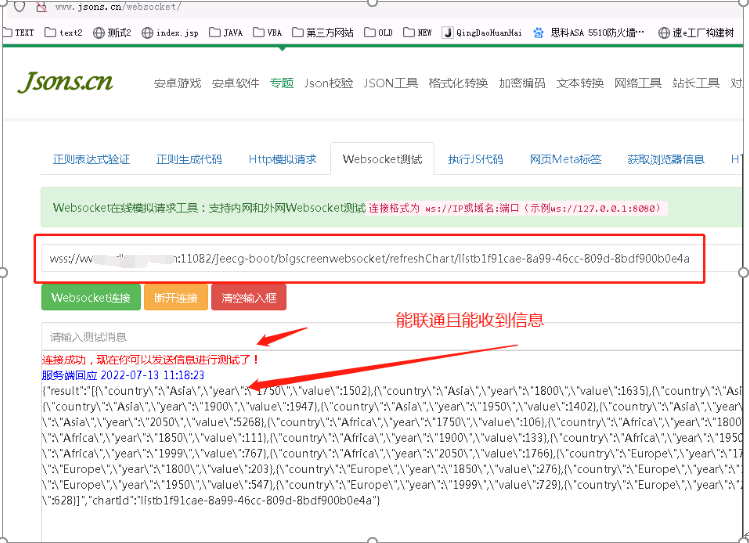Open the 加密编码 navigation menu

click(x=522, y=83)
